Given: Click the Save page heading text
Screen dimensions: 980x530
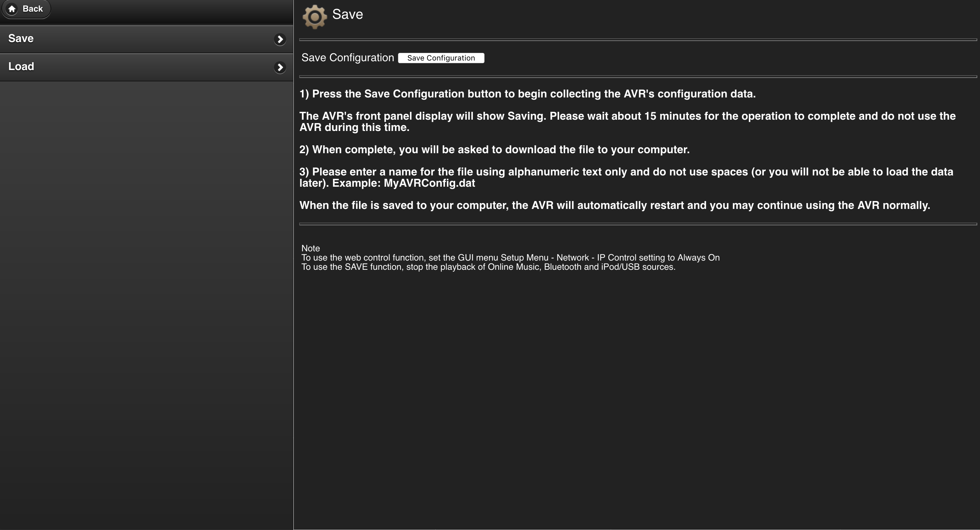Looking at the screenshot, I should (x=347, y=14).
